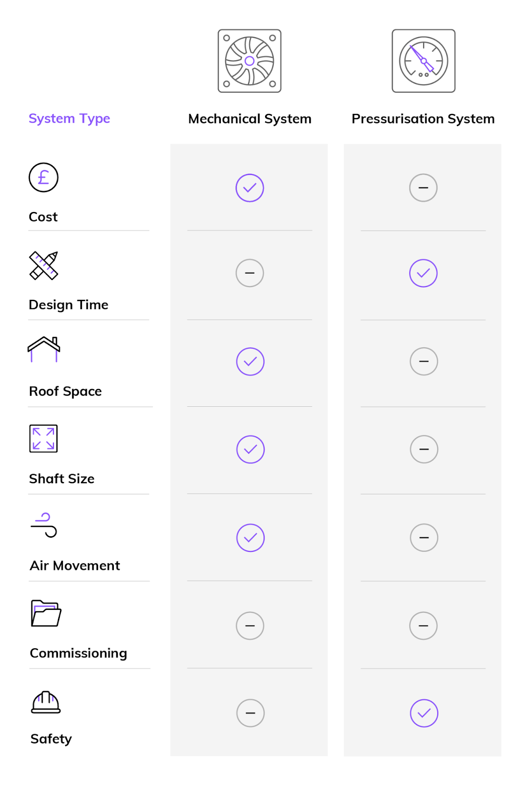Click the hard hat Safety icon

(x=46, y=702)
